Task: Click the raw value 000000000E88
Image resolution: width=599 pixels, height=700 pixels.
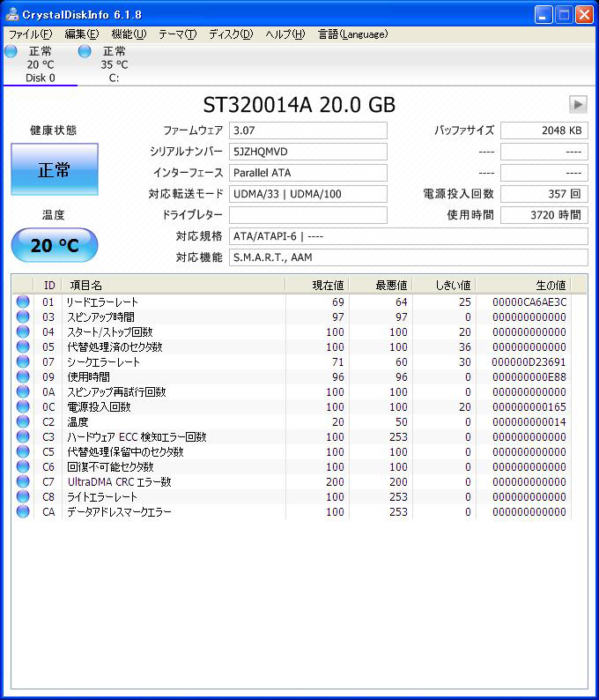Action: [x=529, y=377]
